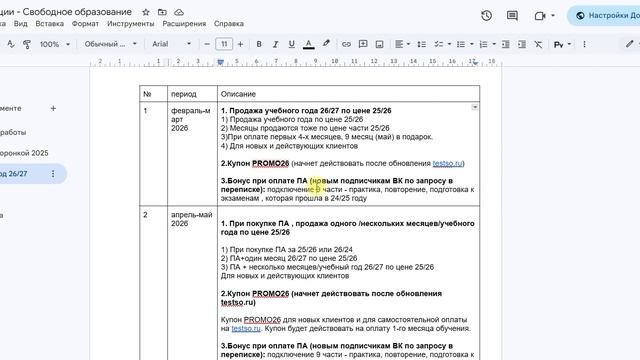Open the comments panel icon
Image resolution: width=640 pixels, height=360 pixels.
pyautogui.click(x=512, y=16)
